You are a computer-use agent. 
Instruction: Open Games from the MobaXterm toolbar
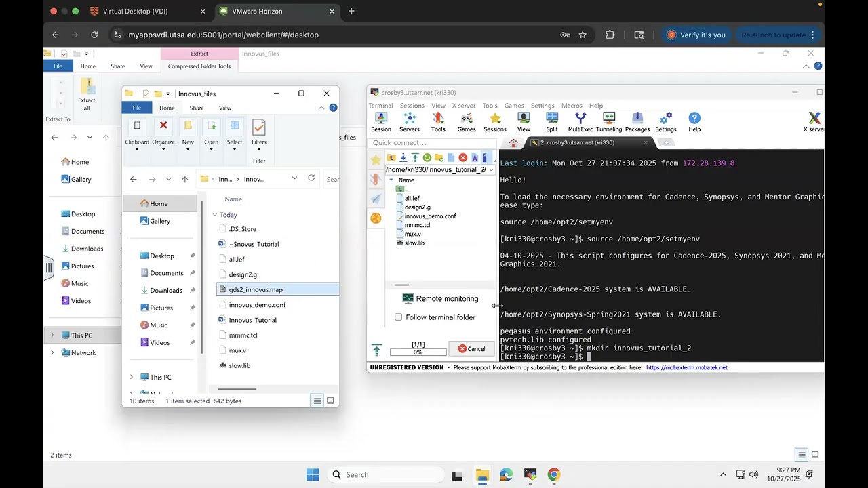point(467,122)
